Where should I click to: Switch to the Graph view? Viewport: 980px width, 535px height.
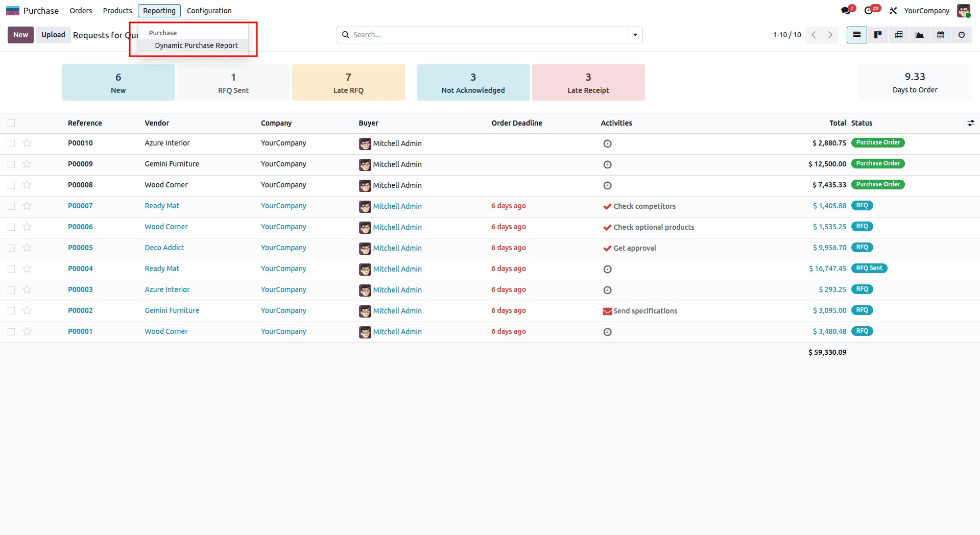pos(919,35)
